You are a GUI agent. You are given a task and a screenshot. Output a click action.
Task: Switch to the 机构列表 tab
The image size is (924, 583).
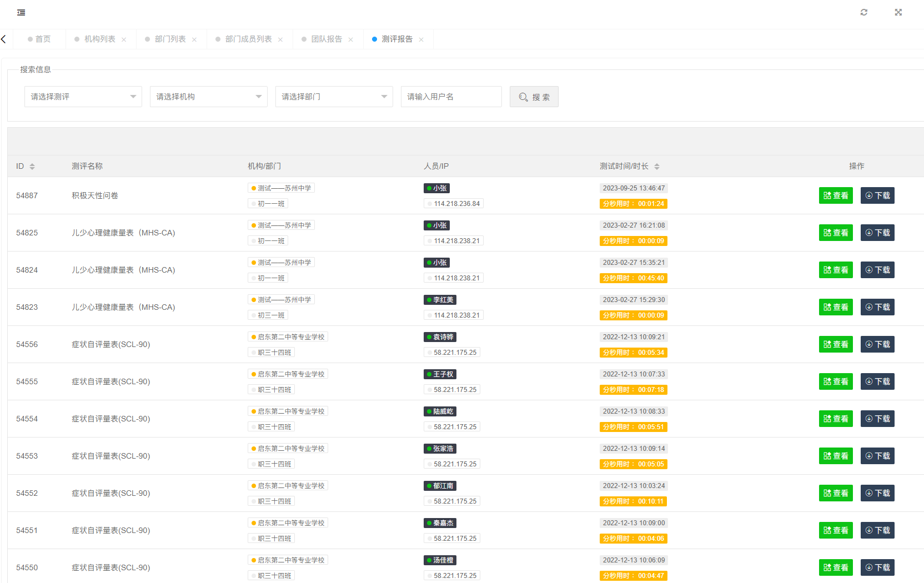click(x=100, y=39)
